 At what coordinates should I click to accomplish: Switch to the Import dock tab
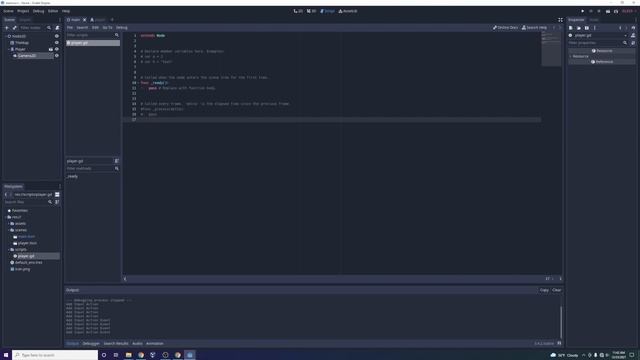(25, 20)
